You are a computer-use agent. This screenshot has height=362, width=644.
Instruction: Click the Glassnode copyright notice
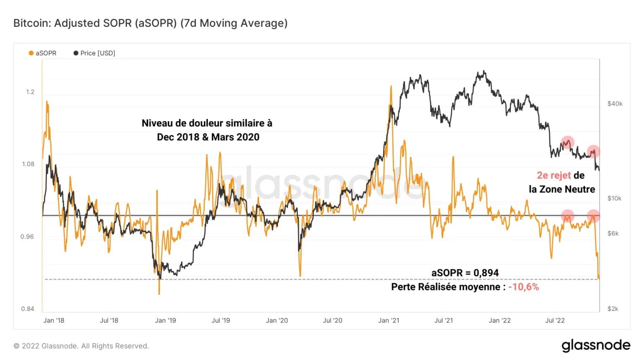click(x=81, y=346)
